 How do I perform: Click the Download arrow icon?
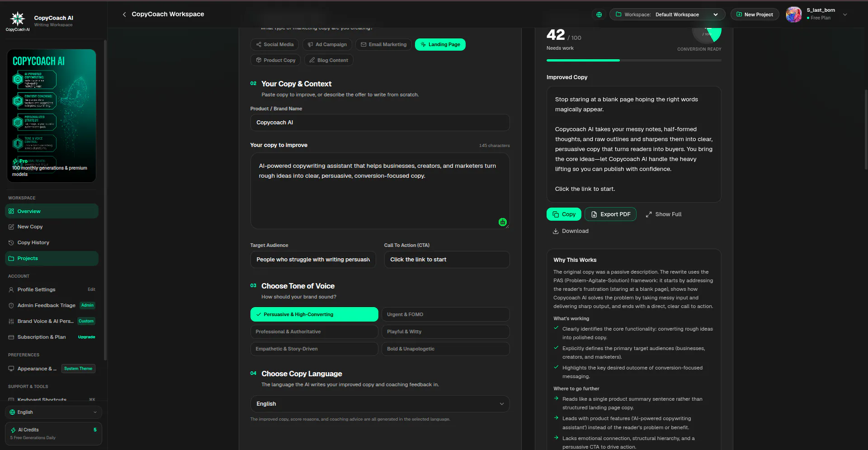556,231
